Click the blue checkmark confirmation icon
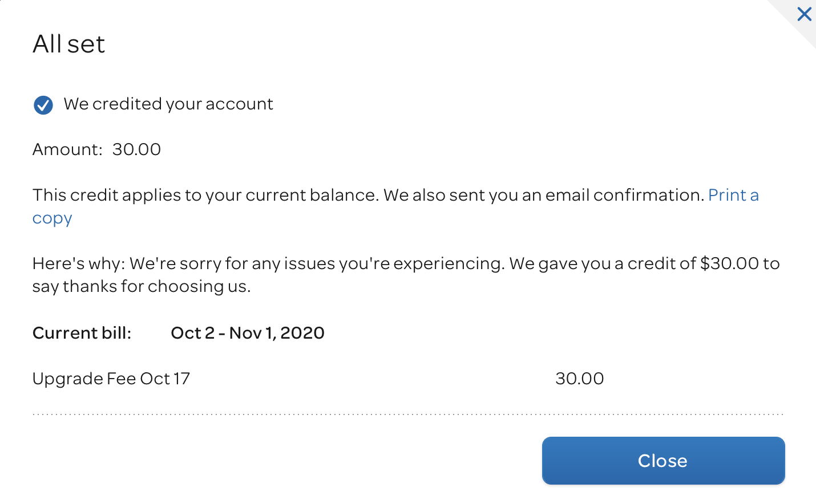This screenshot has height=504, width=816. (43, 105)
